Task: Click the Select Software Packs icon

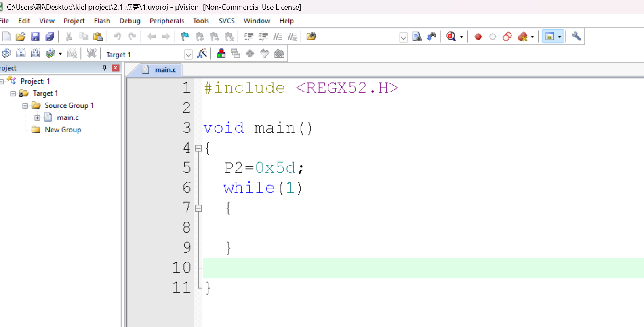Action: [265, 53]
